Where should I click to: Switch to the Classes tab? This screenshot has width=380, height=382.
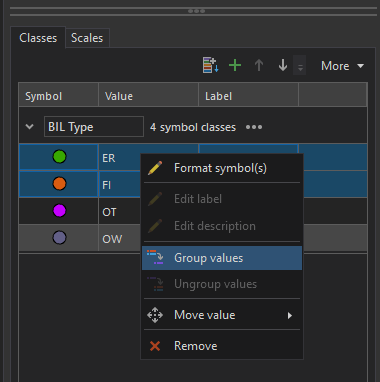38,38
